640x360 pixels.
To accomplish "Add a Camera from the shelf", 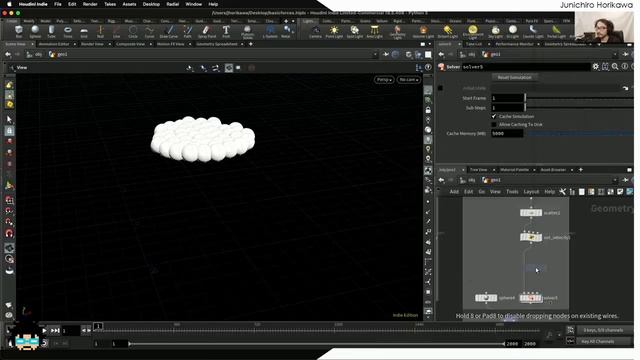I will 315,31.
